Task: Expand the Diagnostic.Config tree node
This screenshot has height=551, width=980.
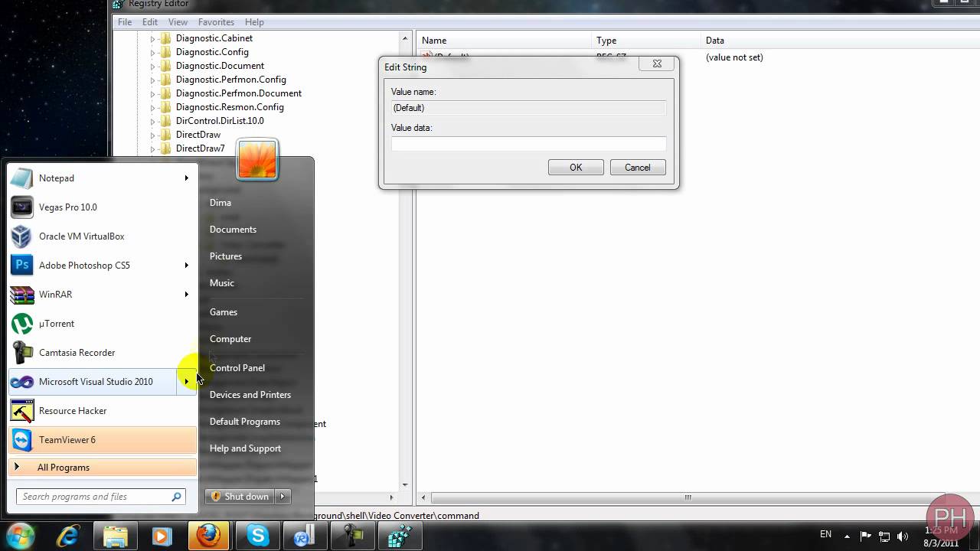Action: 152,52
